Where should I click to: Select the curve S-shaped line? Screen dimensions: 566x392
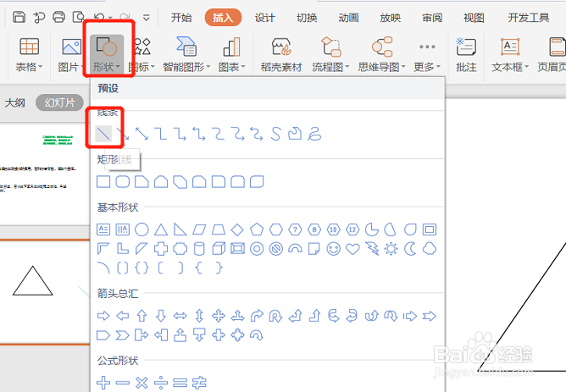[x=275, y=134]
